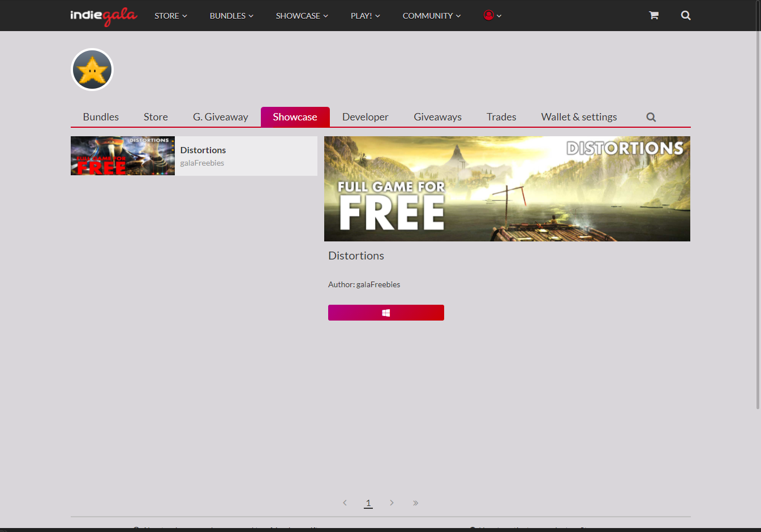Screen dimensions: 761x532
Task: Click the vertical page scrollbar
Action: 758,205
